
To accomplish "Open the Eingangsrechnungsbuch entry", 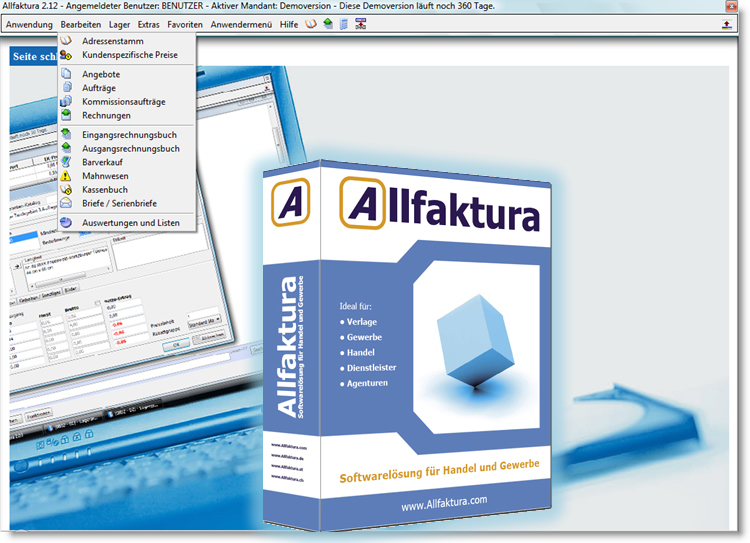I will pyautogui.click(x=127, y=135).
